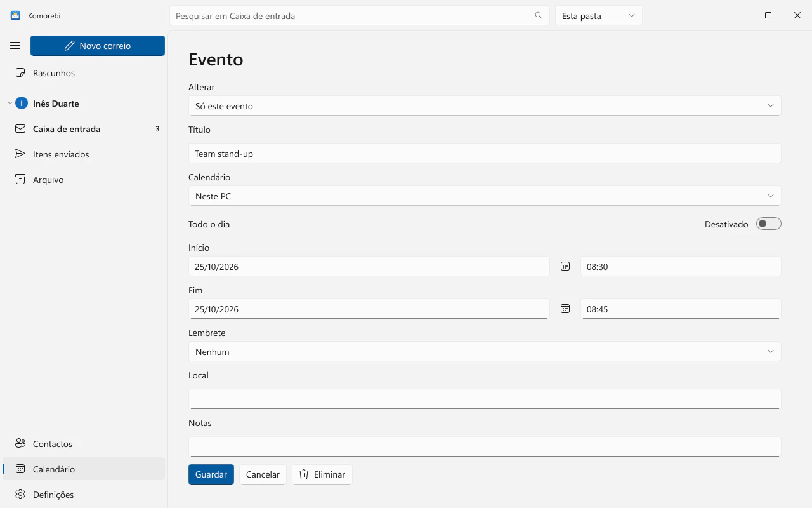Viewport: 812px width, 508px height.
Task: Click the Inês Duarte account avatar
Action: pyautogui.click(x=22, y=104)
